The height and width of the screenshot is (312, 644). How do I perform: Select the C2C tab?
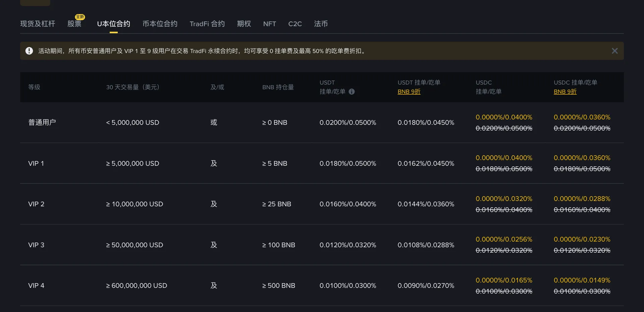pyautogui.click(x=295, y=24)
